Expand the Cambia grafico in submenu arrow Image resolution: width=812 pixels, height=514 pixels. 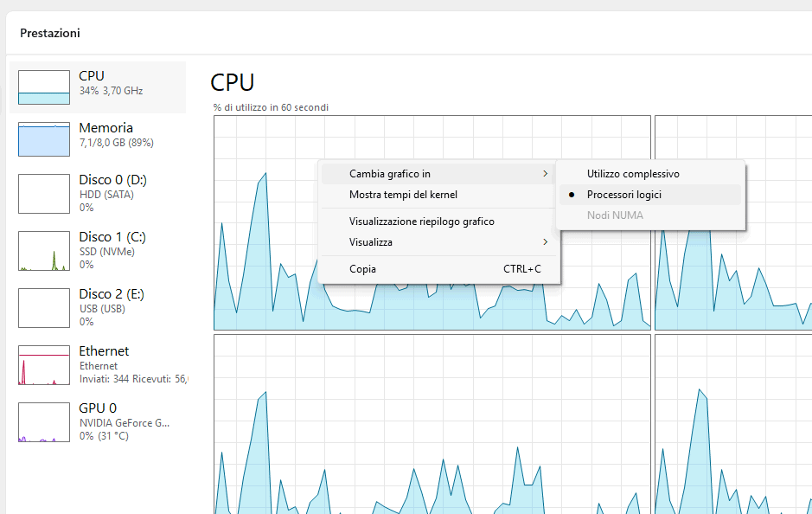[545, 174]
